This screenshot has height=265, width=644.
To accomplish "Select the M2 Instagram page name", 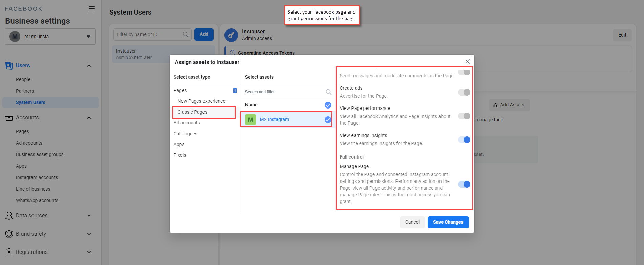I will 274,119.
